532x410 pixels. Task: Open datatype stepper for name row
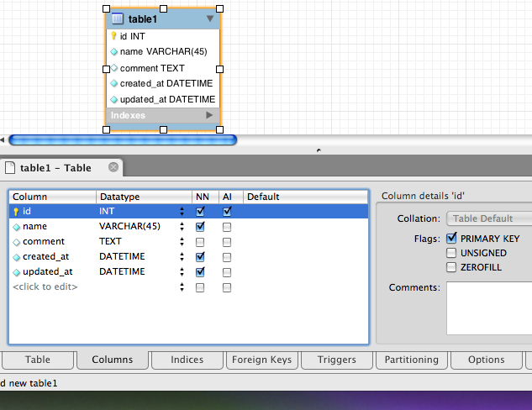pyautogui.click(x=182, y=227)
